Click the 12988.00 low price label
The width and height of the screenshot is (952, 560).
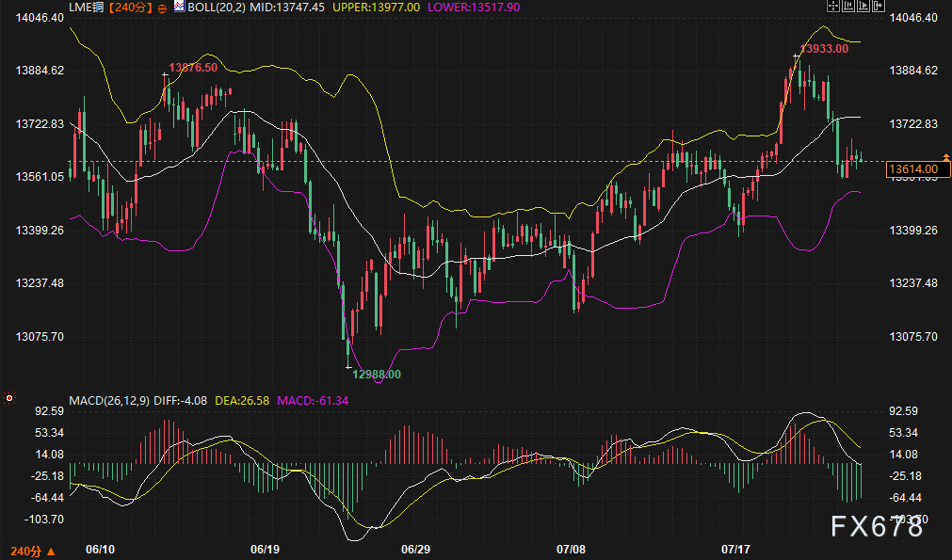tap(377, 375)
